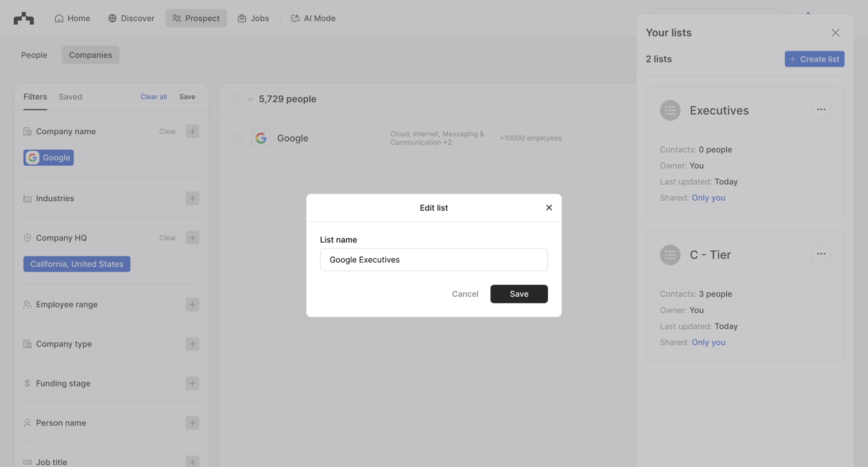
Task: Add a Funding stage filter
Action: (x=192, y=384)
